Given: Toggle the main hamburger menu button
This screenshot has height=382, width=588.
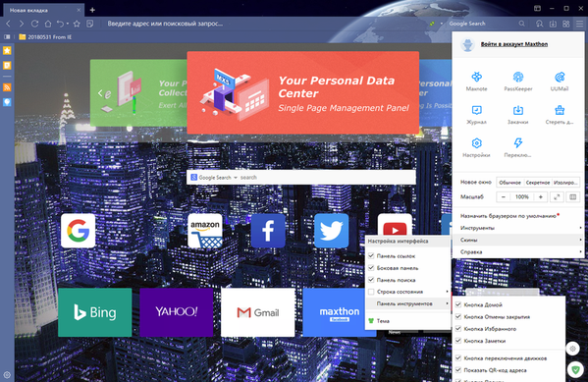Looking at the screenshot, I should (580, 24).
